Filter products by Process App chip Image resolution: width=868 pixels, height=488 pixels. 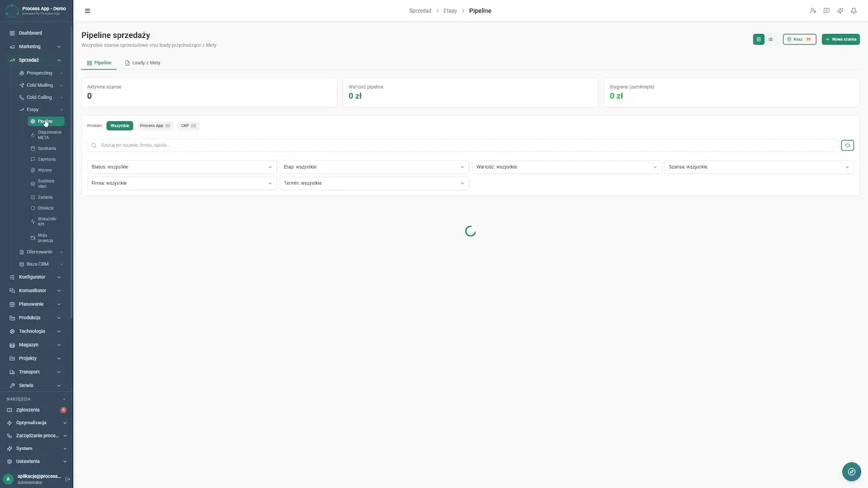[155, 126]
